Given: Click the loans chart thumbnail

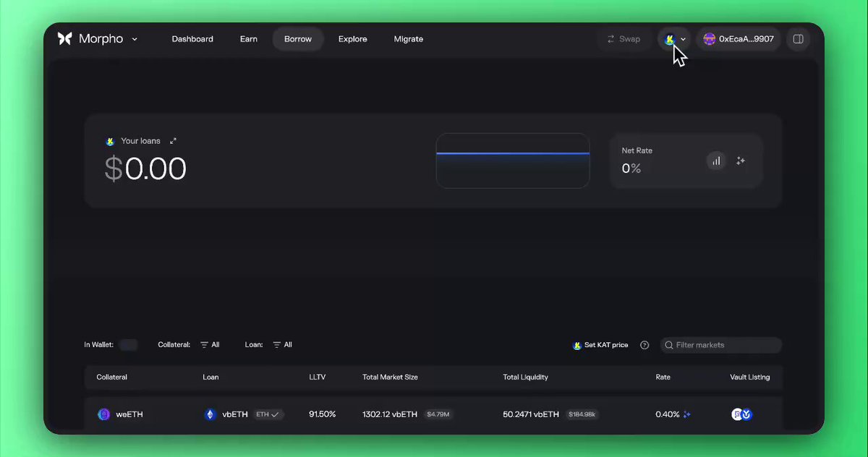Looking at the screenshot, I should point(513,161).
